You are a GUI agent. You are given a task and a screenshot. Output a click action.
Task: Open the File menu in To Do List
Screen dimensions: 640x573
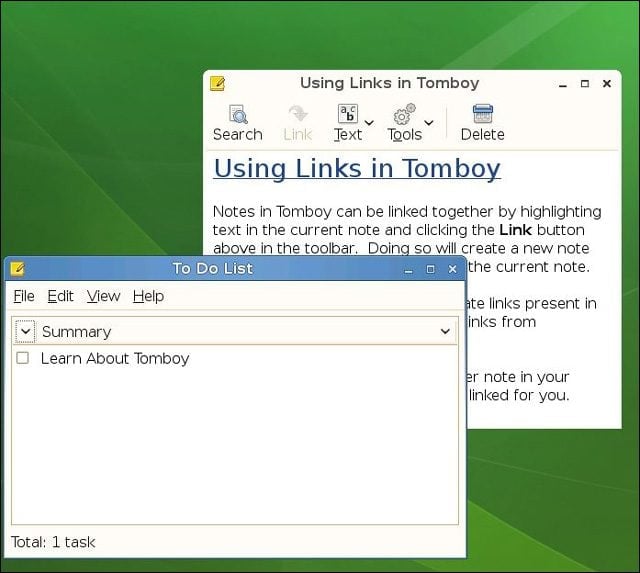pos(24,296)
